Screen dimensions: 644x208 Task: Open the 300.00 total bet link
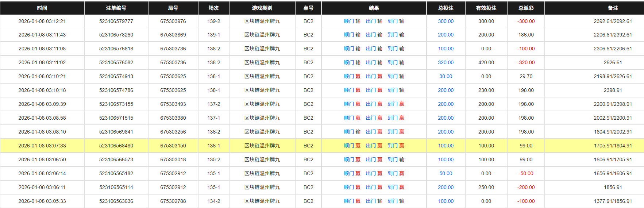(446, 22)
